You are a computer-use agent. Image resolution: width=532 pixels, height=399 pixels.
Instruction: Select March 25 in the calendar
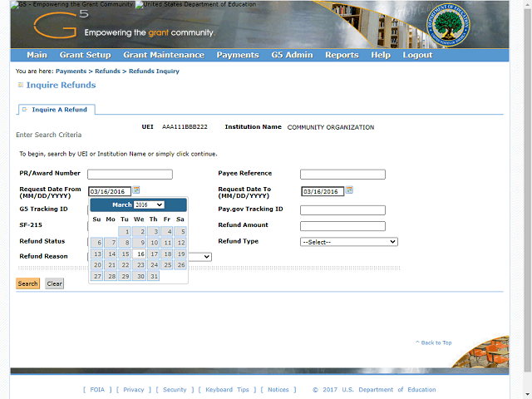tap(166, 265)
